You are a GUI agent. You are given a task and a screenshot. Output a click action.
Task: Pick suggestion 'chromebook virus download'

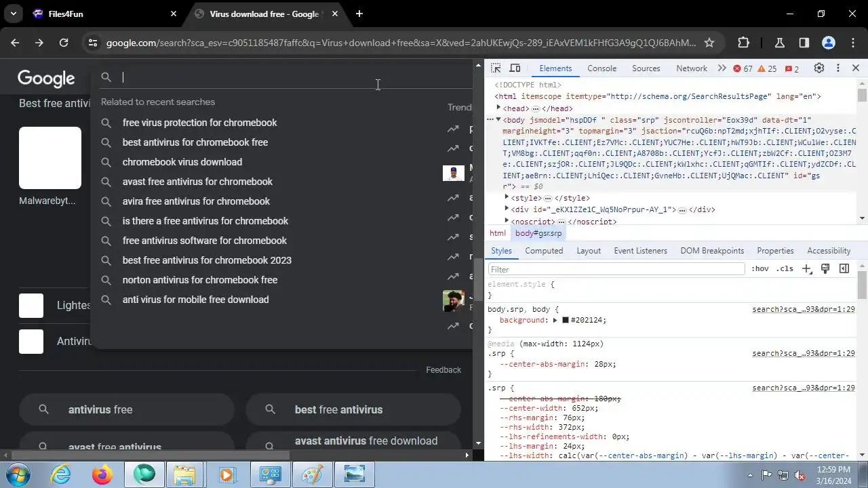click(x=182, y=162)
